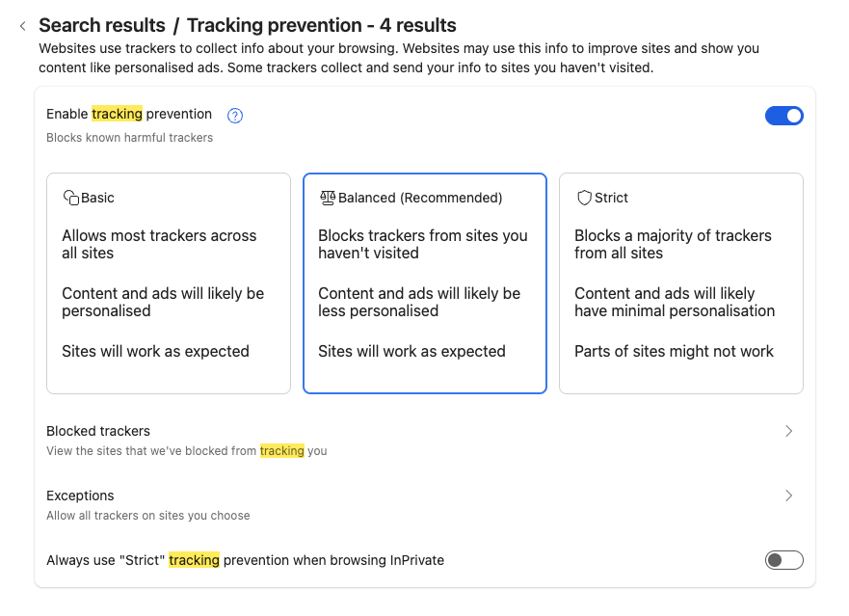Disable the Enable tracking prevention toggle
This screenshot has width=849, height=616.
783,116
